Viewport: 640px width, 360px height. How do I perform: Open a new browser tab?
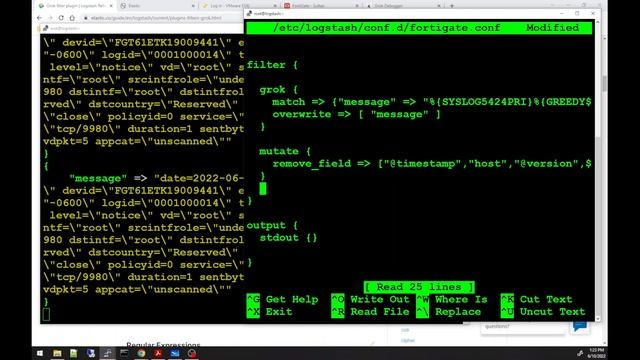[452, 6]
